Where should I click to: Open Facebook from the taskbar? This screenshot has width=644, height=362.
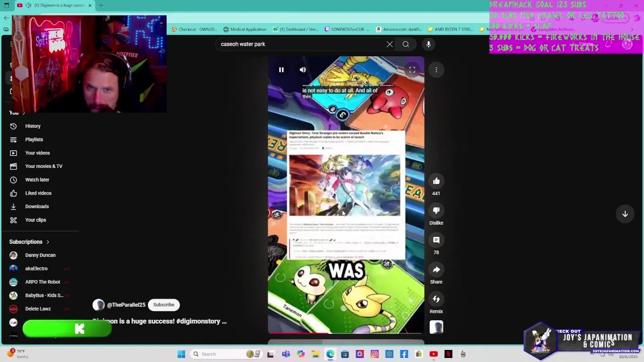click(x=404, y=354)
